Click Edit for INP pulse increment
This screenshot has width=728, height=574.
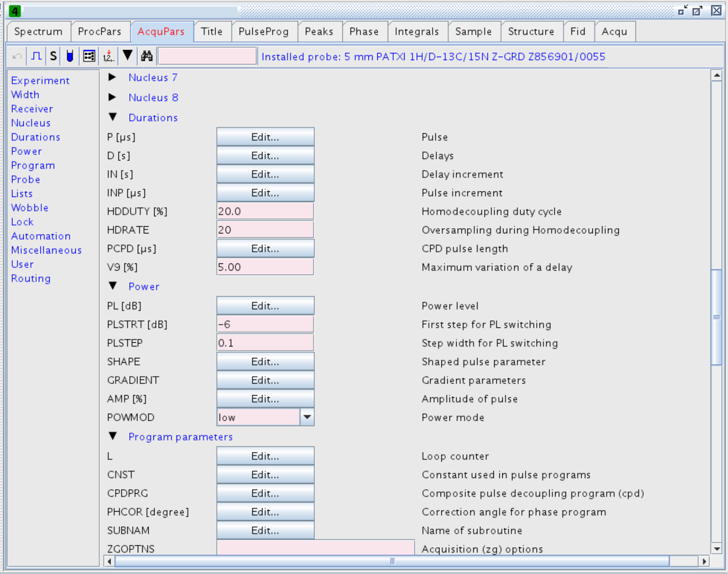265,193
